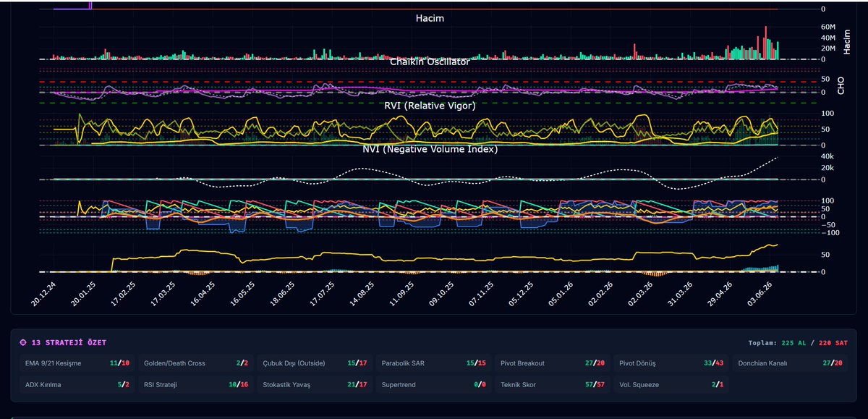
Task: Click the NVI (Negative Volume Index) title
Action: [430, 150]
